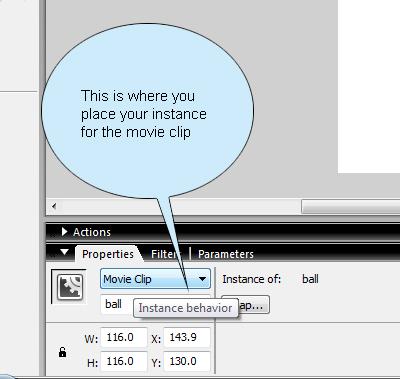Viewport: 400px width, 379px height.
Task: Click the movie clip gear symbol icon
Action: coord(70,287)
